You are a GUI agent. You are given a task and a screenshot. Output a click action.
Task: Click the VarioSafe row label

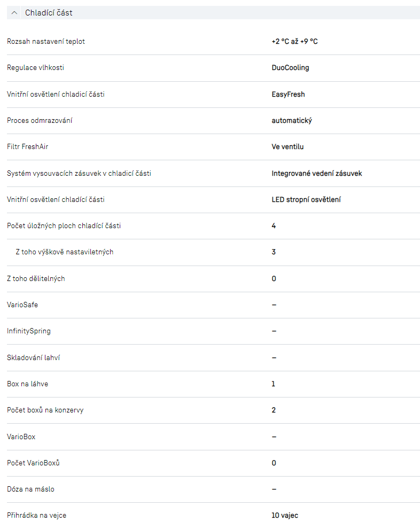(22, 305)
